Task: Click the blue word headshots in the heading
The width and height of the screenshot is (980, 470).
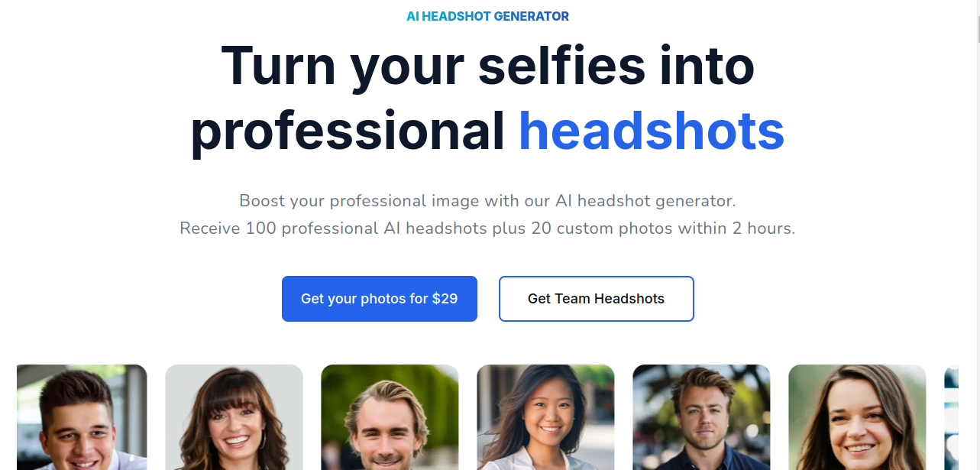Action: pos(652,131)
